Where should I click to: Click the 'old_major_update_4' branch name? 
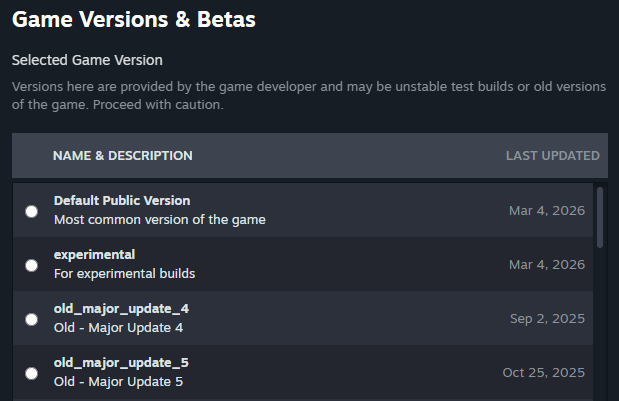point(121,309)
